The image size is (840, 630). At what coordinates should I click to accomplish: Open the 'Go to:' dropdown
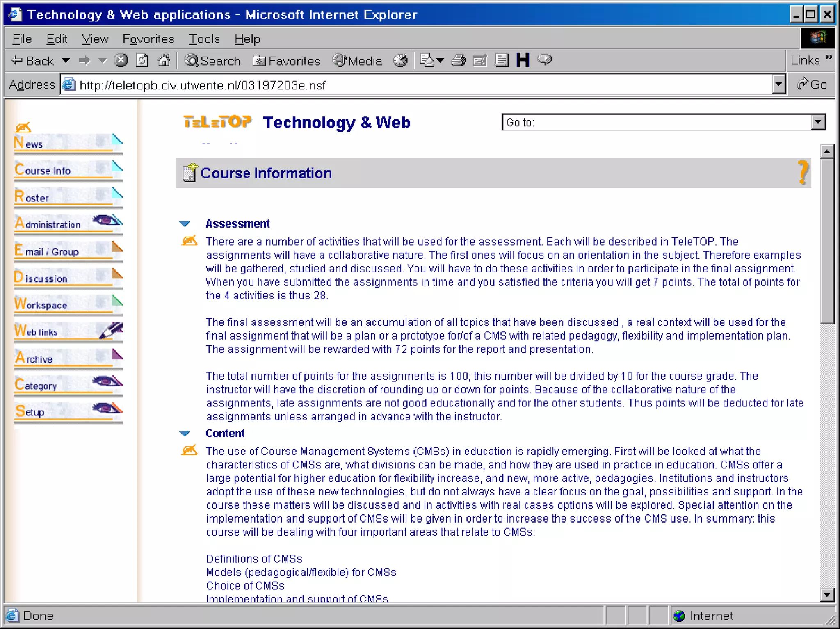click(818, 122)
